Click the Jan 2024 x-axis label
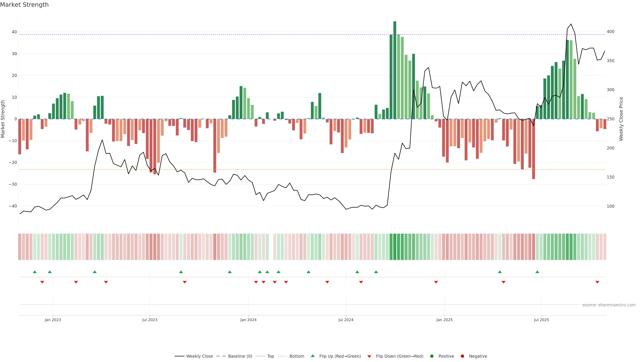The height and width of the screenshot is (362, 644). click(x=248, y=320)
